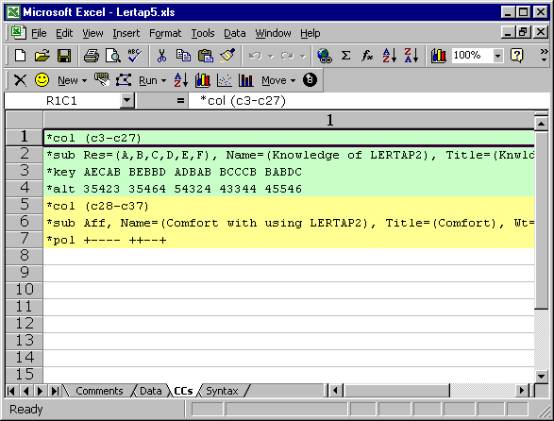Click the vertical scrollbar up arrow
This screenshot has width=554, height=421.
pyautogui.click(x=541, y=124)
